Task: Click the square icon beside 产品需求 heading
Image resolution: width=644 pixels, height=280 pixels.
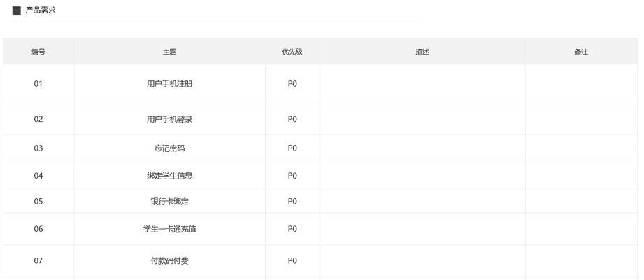Action: 16,10
